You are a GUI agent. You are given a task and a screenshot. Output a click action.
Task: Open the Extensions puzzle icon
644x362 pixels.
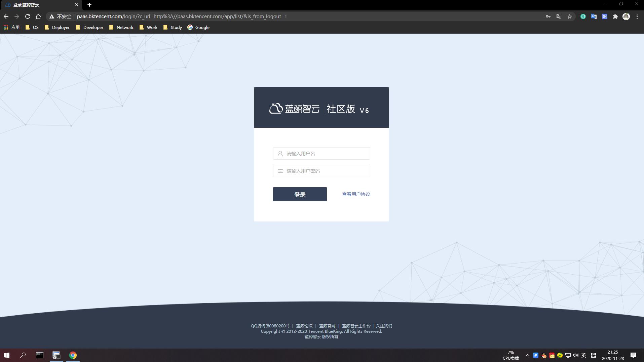615,16
